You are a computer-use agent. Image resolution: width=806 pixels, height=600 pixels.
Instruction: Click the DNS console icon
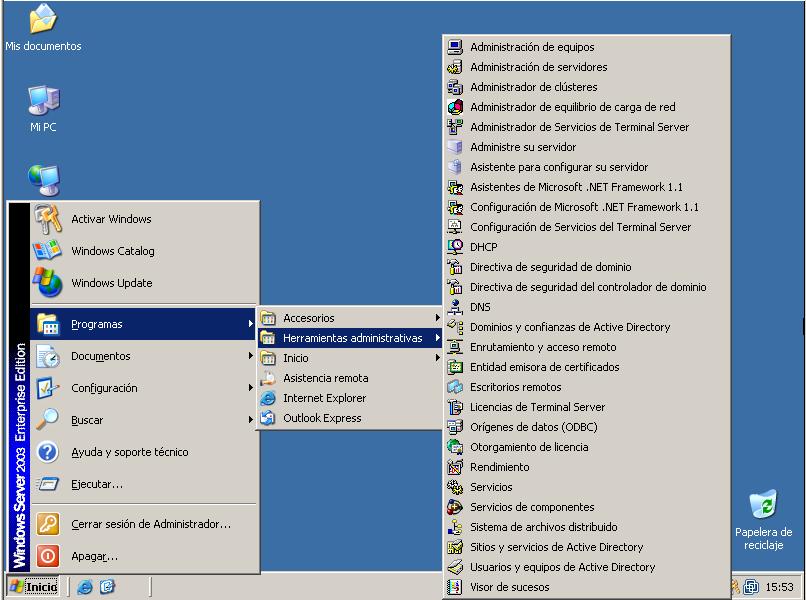(455, 307)
